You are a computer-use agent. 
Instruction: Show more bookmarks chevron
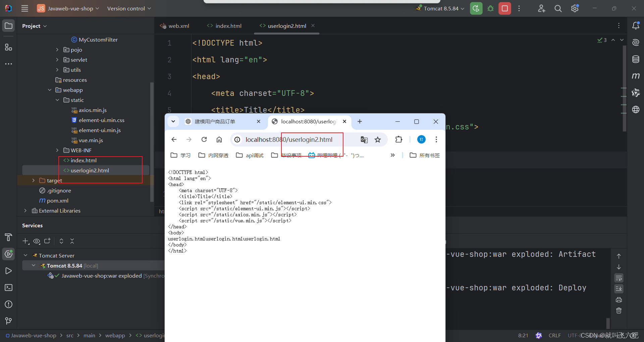tap(393, 155)
